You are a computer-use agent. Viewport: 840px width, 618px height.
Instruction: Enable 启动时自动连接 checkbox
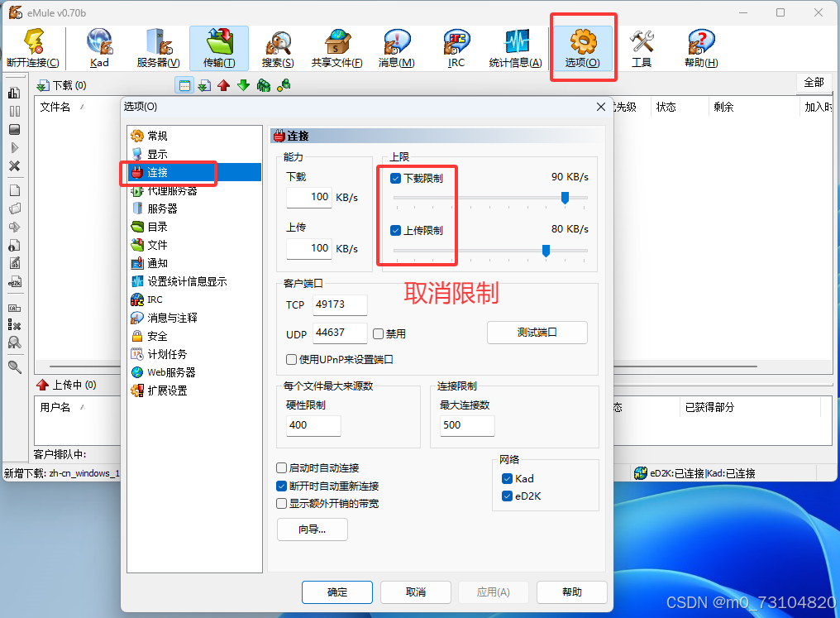pyautogui.click(x=281, y=468)
